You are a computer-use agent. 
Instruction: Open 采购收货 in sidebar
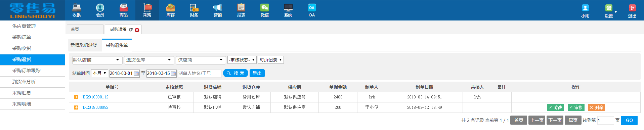[x=32, y=48]
